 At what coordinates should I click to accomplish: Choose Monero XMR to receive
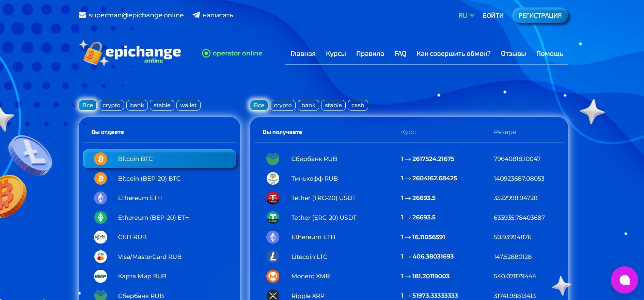(409, 276)
